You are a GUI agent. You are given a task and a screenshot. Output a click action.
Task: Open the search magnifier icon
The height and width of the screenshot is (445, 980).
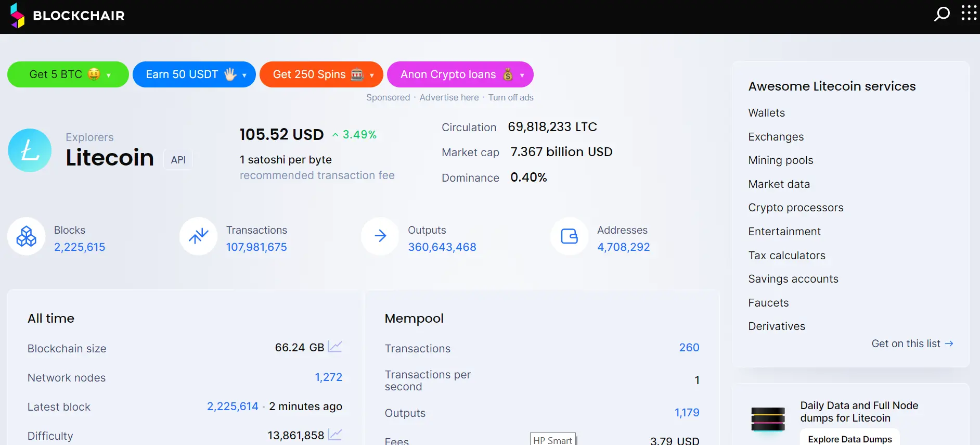point(942,14)
